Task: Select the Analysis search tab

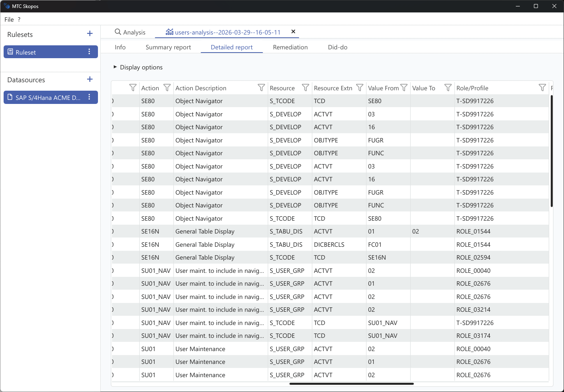Action: tap(130, 32)
